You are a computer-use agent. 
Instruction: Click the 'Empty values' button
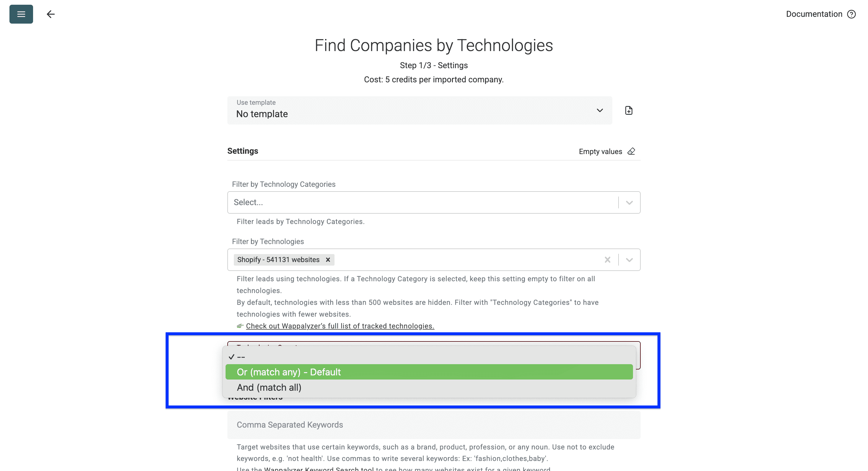[x=601, y=151]
